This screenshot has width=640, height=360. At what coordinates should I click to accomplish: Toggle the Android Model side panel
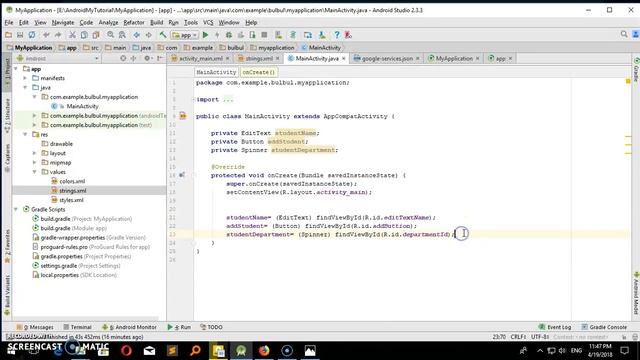click(x=636, y=292)
